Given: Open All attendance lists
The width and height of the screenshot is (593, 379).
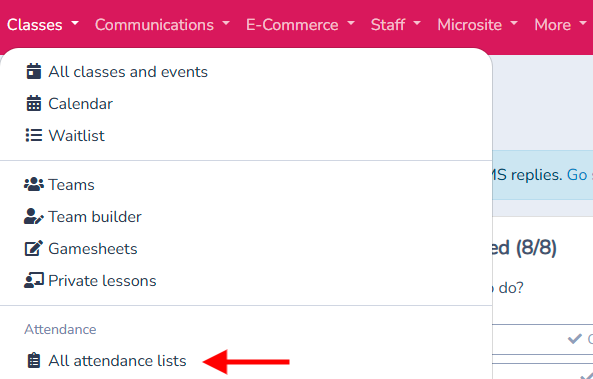Looking at the screenshot, I should (x=117, y=361).
